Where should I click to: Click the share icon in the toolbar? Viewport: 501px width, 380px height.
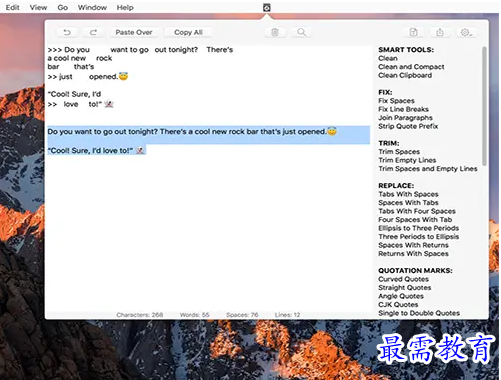(440, 32)
